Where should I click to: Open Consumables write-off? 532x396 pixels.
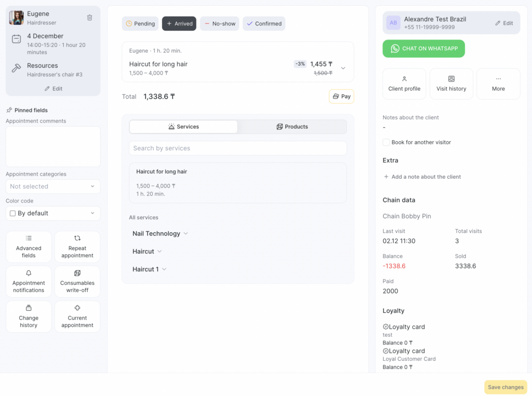click(x=77, y=282)
